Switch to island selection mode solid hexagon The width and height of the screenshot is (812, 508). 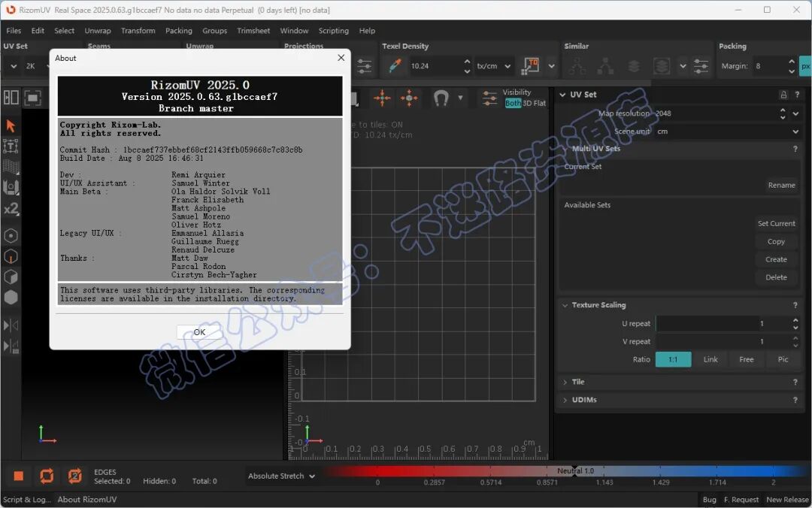click(11, 298)
